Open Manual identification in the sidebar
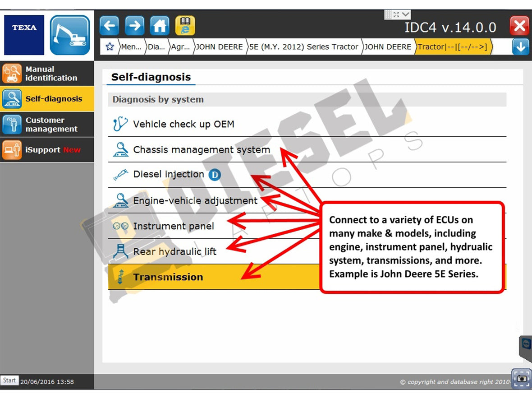The height and width of the screenshot is (399, 532). [x=47, y=74]
